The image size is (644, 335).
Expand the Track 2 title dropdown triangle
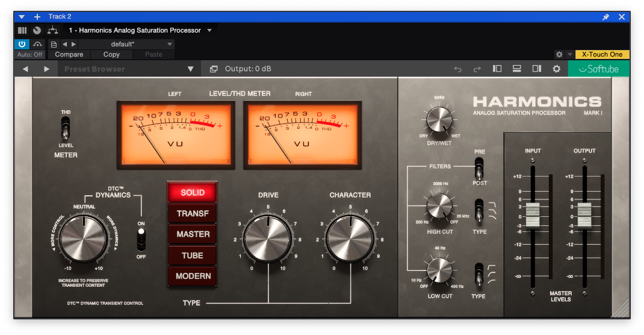[22, 17]
